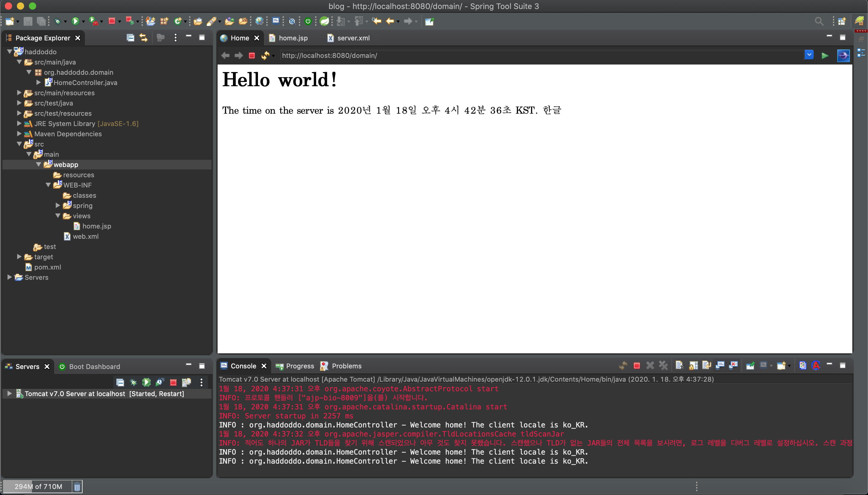Switch to the server.xml editor tab
The image size is (868, 495).
tap(353, 38)
